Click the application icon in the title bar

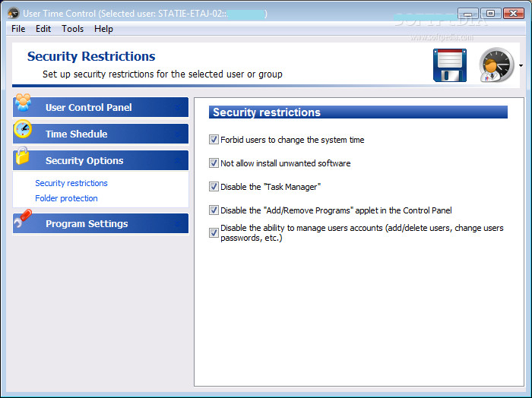(14, 13)
